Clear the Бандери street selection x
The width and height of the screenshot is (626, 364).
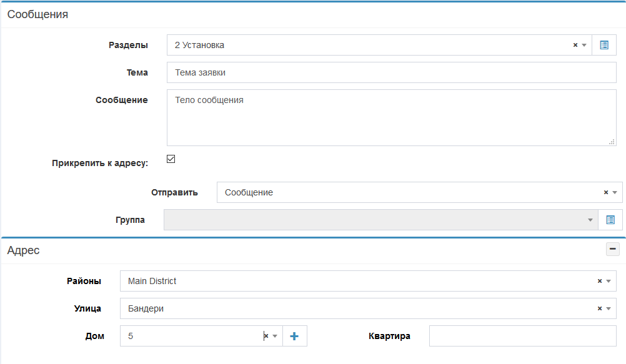click(599, 308)
